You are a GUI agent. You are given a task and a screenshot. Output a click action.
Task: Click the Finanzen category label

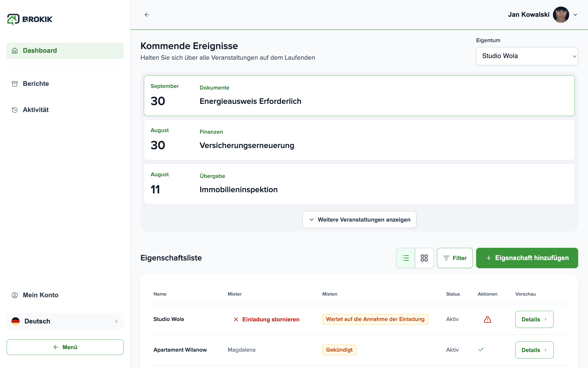pos(211,132)
